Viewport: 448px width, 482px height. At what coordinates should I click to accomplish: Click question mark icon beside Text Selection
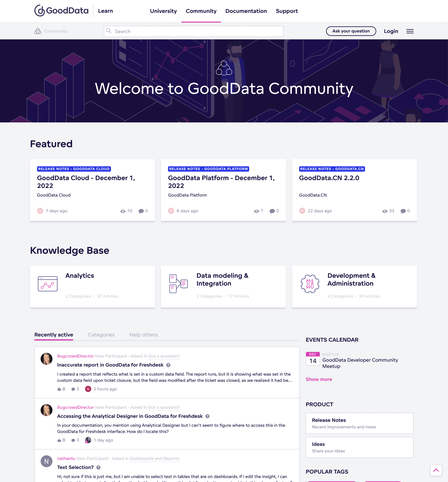tap(98, 467)
